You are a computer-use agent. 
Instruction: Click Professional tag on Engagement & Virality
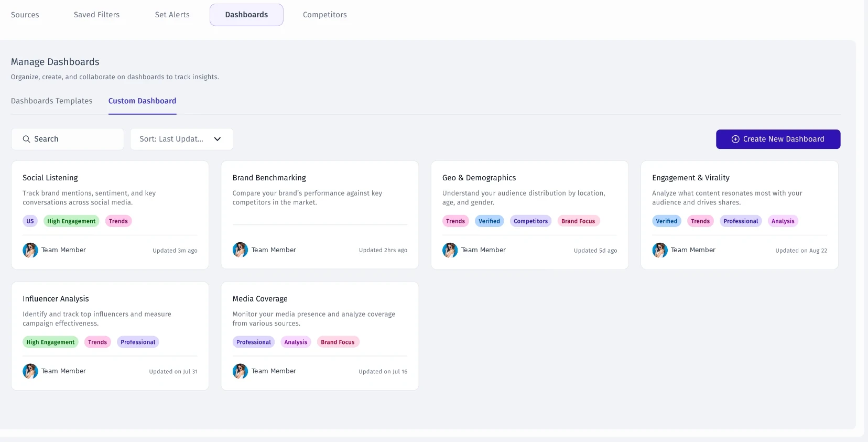741,221
